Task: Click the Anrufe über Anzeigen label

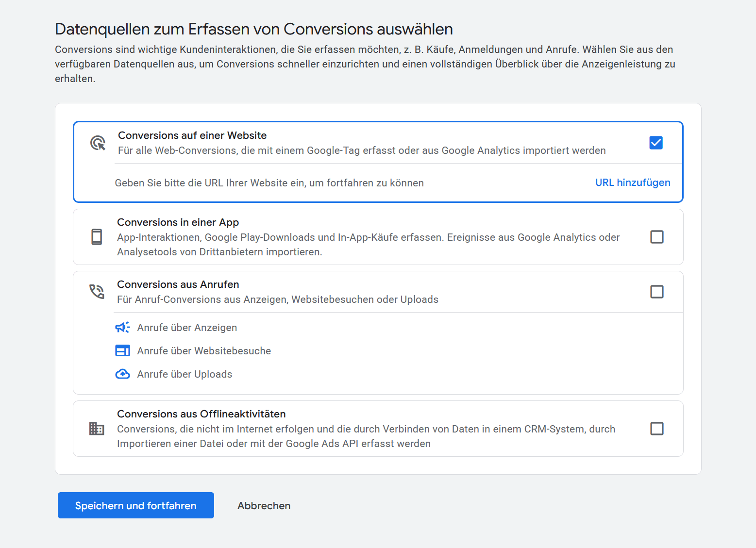Action: (187, 328)
